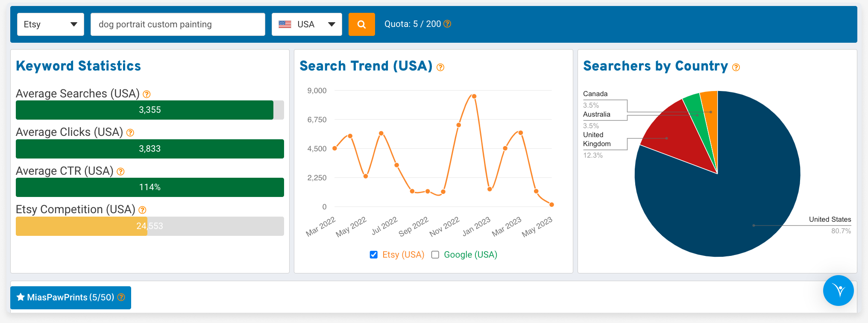Screen dimensions: 868x323
Task: Click the US flag icon in country selector
Action: point(285,24)
